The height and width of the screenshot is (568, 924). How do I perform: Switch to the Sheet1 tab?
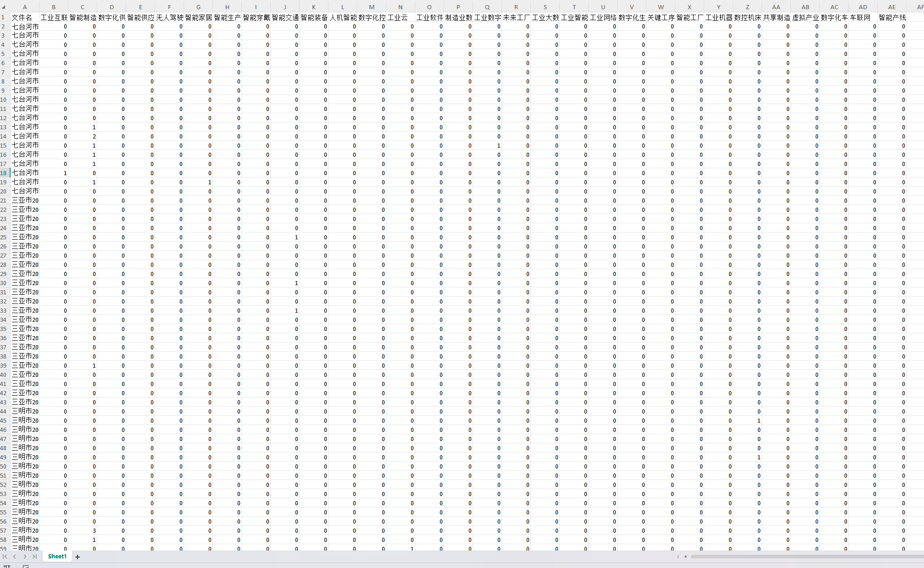tap(57, 557)
